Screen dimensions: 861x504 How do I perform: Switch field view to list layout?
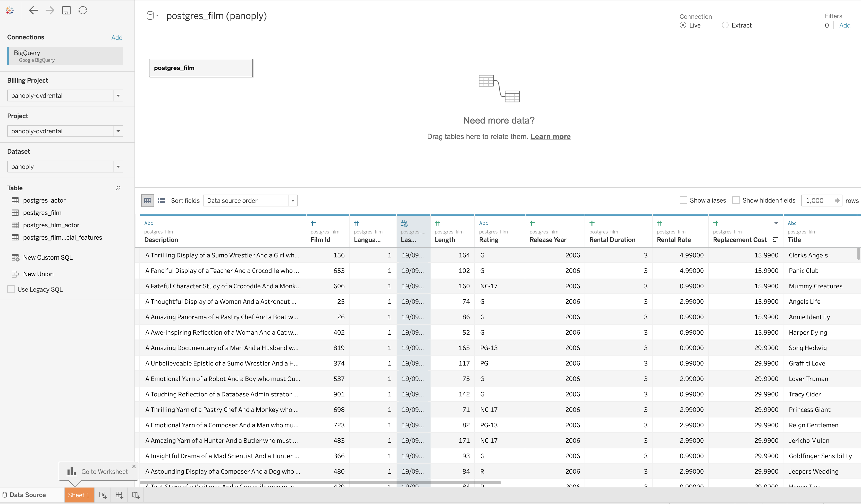[x=161, y=201]
